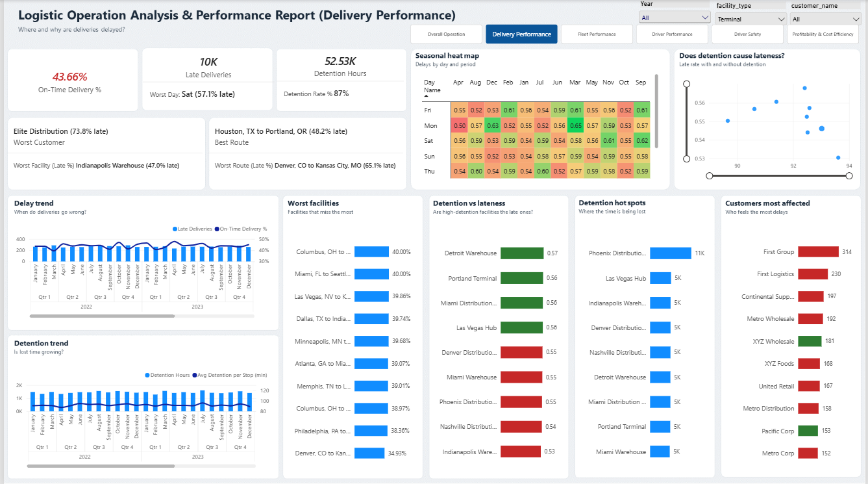This screenshot has height=484, width=868.
Task: Open Profitability & Cost Efficiency tab
Action: (x=823, y=34)
